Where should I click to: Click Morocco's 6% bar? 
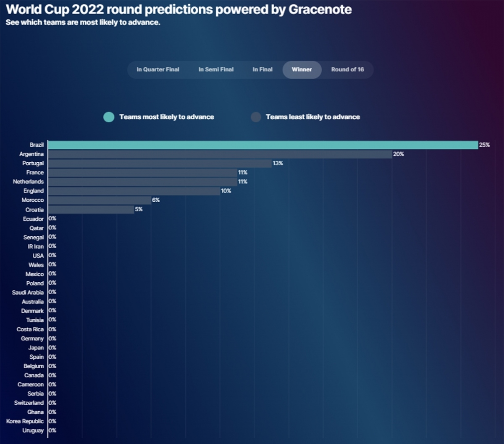click(x=100, y=200)
